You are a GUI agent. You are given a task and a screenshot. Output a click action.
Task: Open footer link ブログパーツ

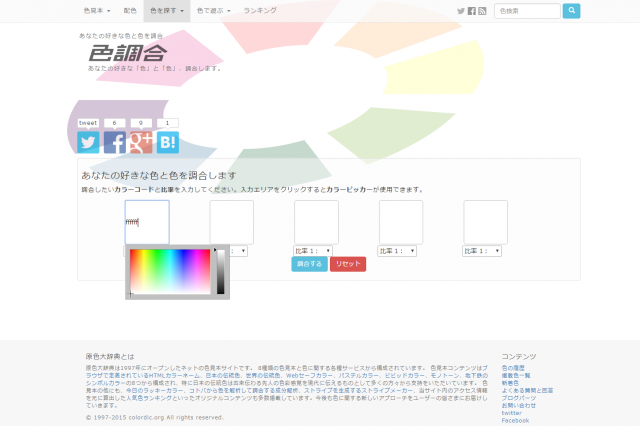click(519, 398)
